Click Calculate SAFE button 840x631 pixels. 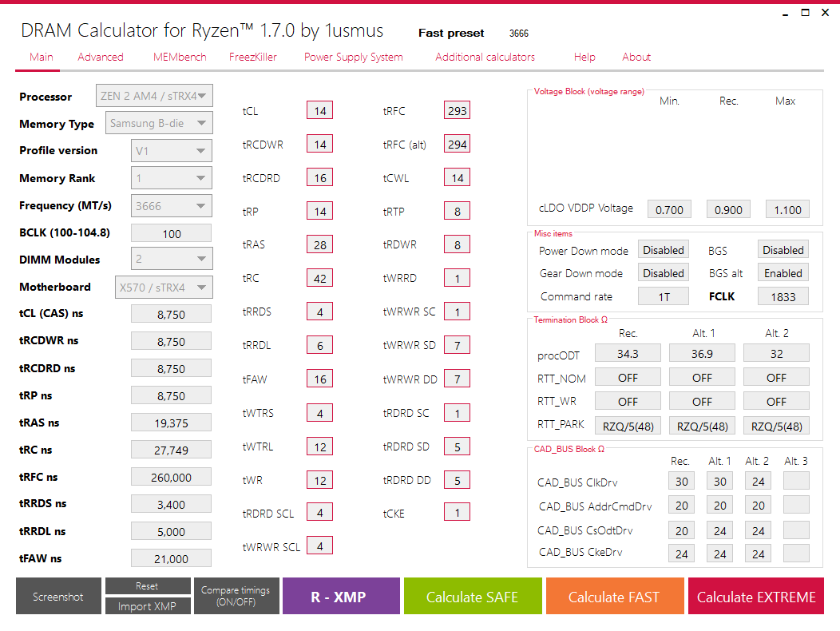(x=473, y=596)
